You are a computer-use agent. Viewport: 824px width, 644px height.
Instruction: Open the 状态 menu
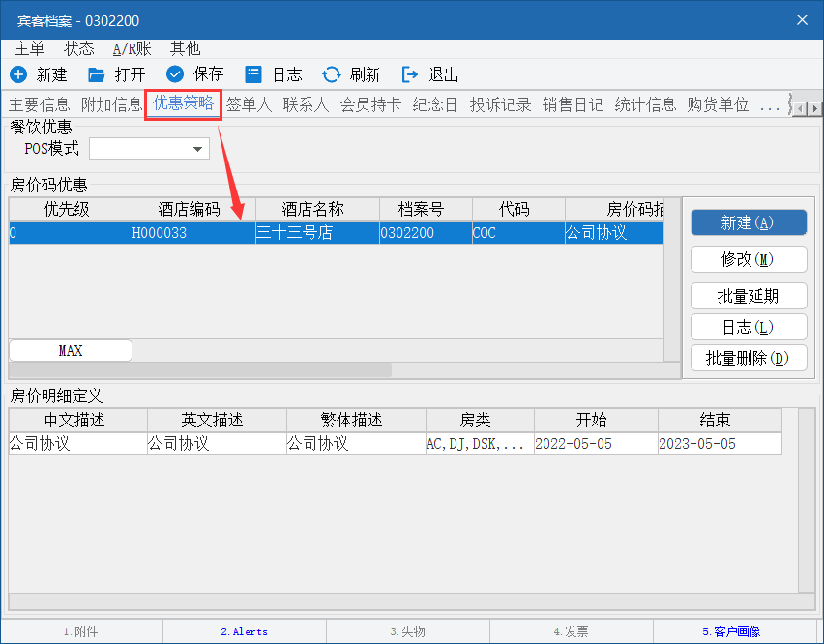pyautogui.click(x=79, y=49)
